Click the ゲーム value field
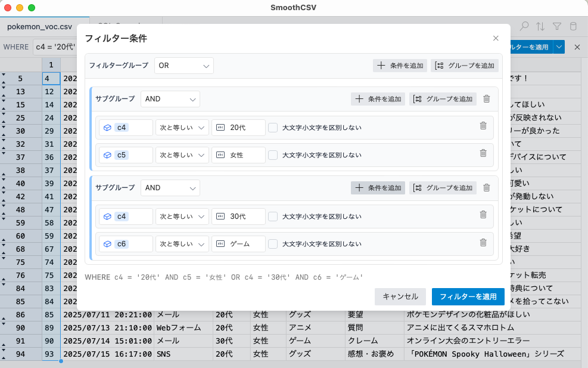This screenshot has width=588, height=368. 238,244
